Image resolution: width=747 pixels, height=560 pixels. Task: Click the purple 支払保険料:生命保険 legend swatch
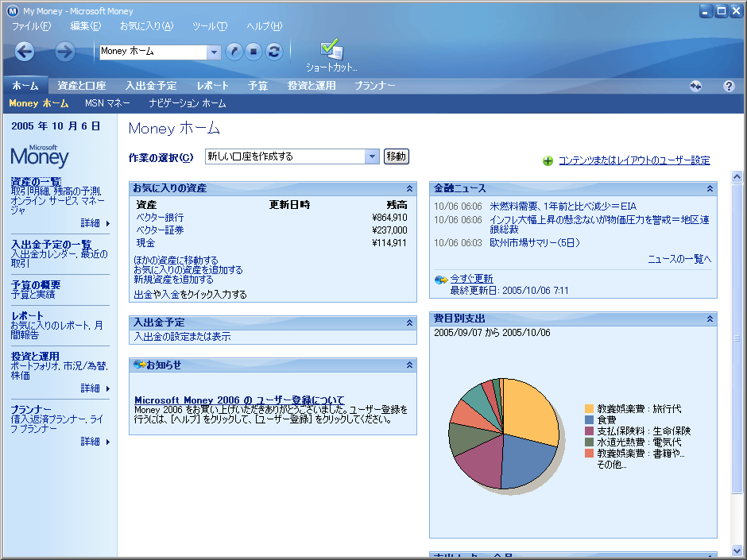tap(589, 431)
